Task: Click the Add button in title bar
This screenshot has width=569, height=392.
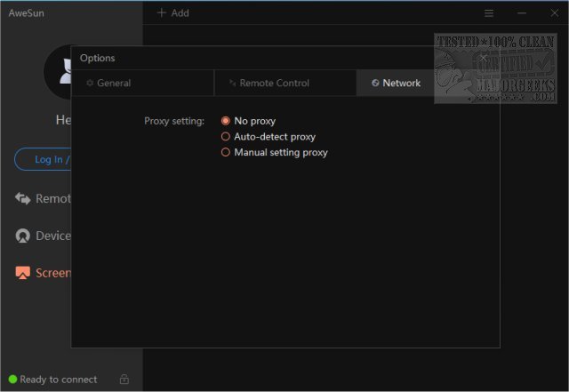Action: pos(173,13)
